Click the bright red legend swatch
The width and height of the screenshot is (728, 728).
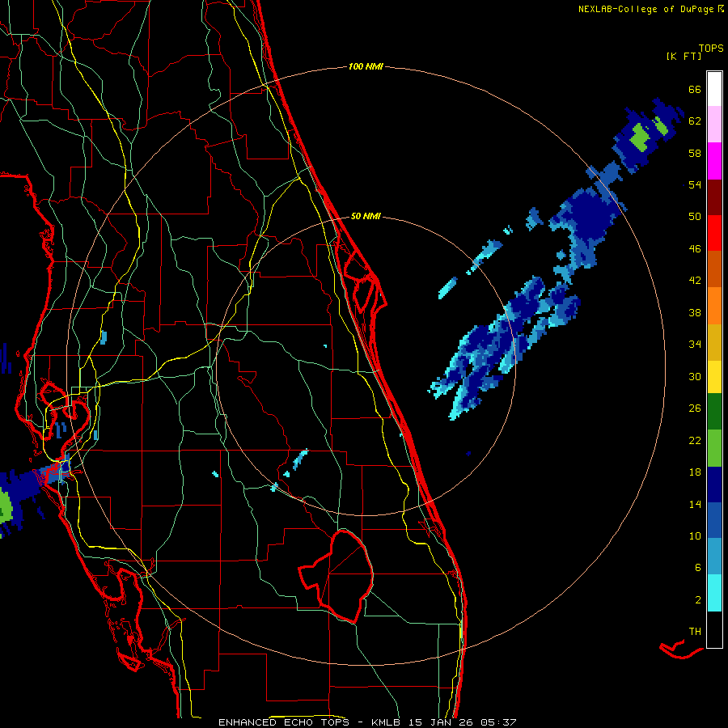pyautogui.click(x=714, y=234)
